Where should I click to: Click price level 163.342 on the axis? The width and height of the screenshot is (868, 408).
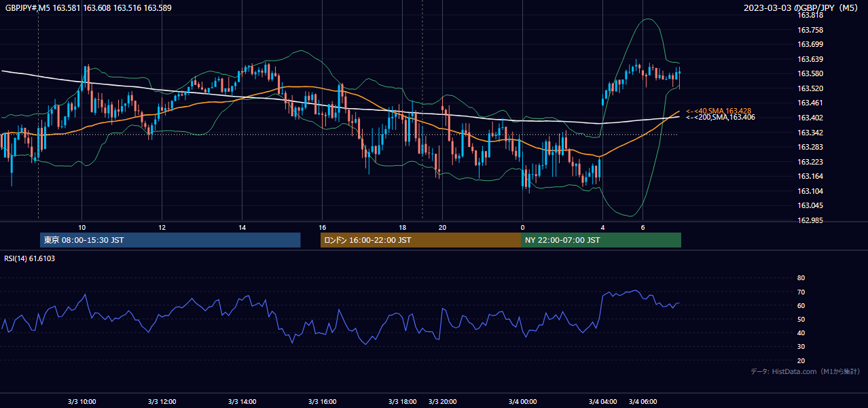click(x=810, y=133)
